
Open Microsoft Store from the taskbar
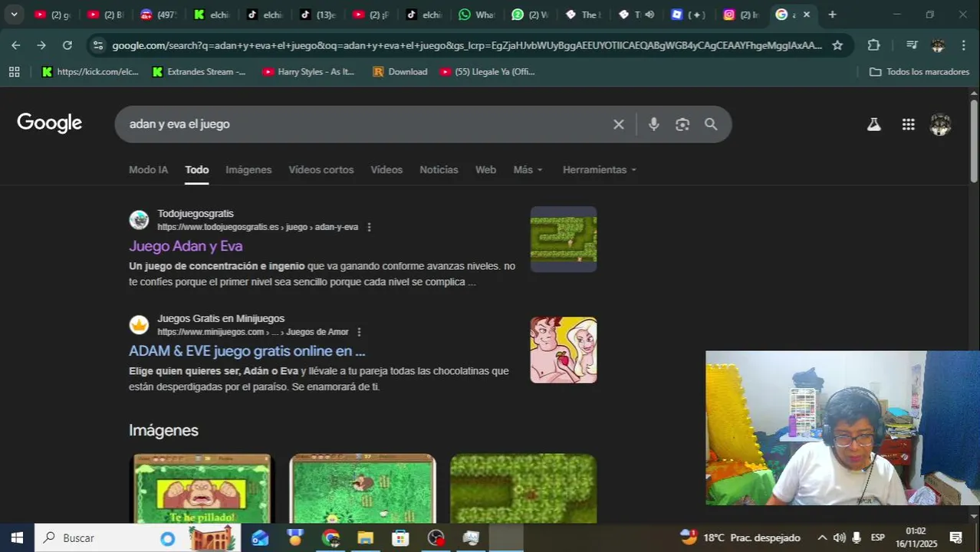(x=400, y=537)
